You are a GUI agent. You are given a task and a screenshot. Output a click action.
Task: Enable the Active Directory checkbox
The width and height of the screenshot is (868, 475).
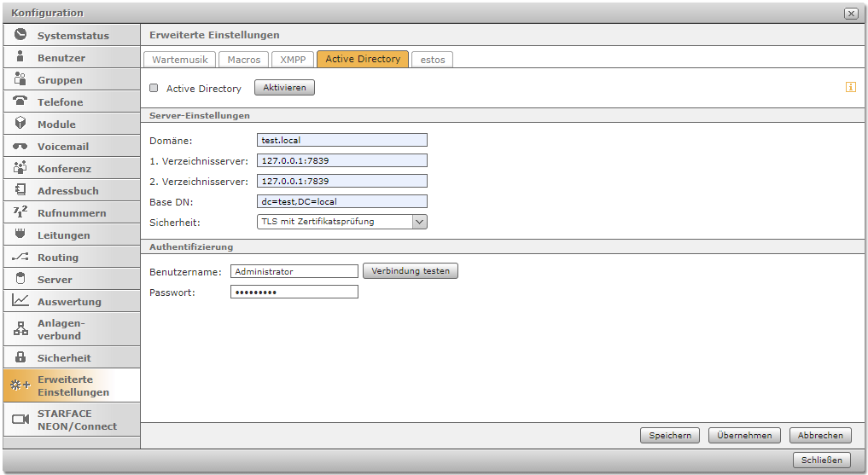[154, 88]
